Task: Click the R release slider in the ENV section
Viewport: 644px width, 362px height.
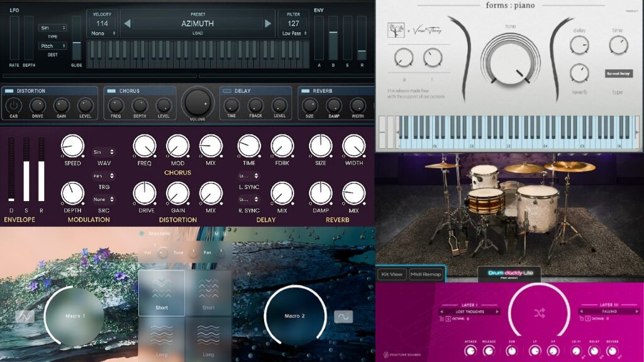Action: pyautogui.click(x=362, y=50)
